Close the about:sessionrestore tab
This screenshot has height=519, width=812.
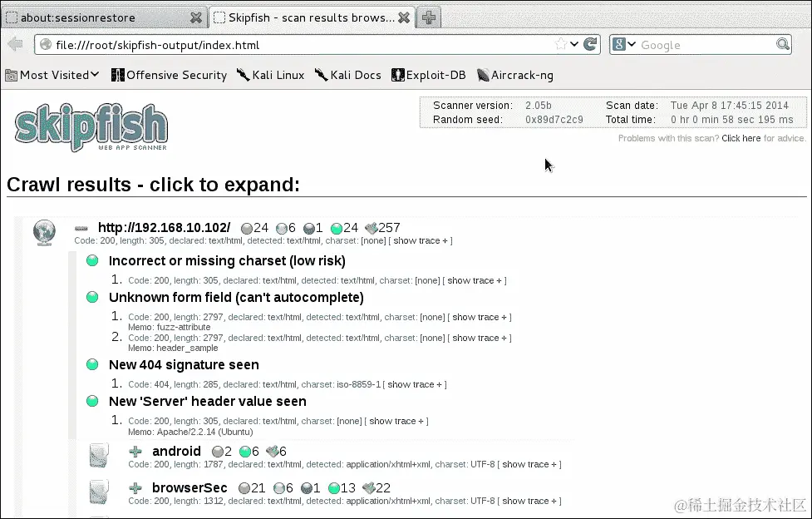point(196,17)
